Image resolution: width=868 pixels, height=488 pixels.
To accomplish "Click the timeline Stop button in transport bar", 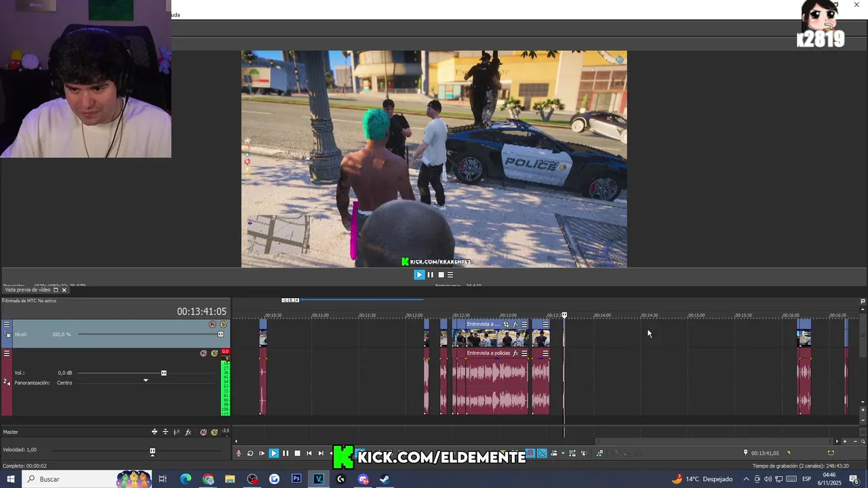I will coord(297,453).
